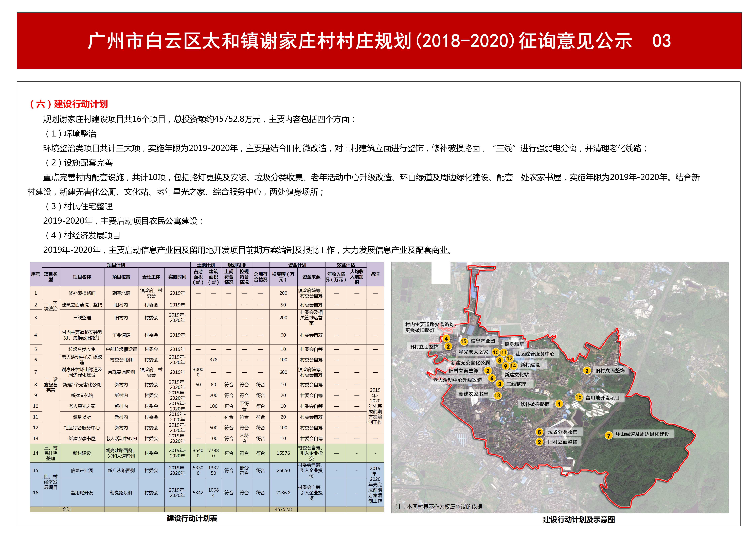Click the table header 项目名称
Screen dimensions: 756x535
[82, 277]
